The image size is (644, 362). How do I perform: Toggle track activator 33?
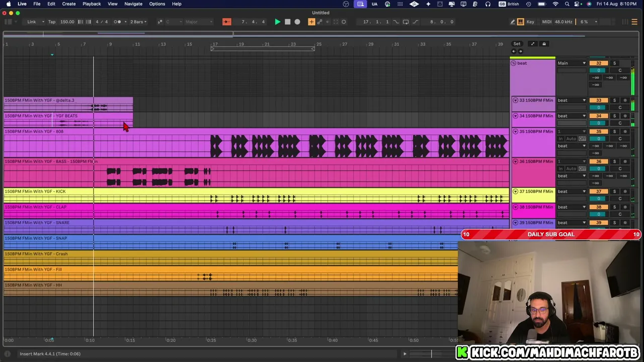(x=599, y=101)
